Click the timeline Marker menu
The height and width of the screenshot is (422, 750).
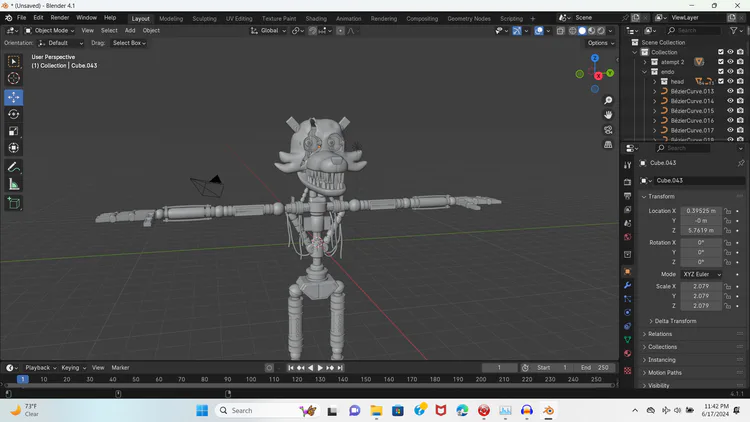click(x=120, y=367)
